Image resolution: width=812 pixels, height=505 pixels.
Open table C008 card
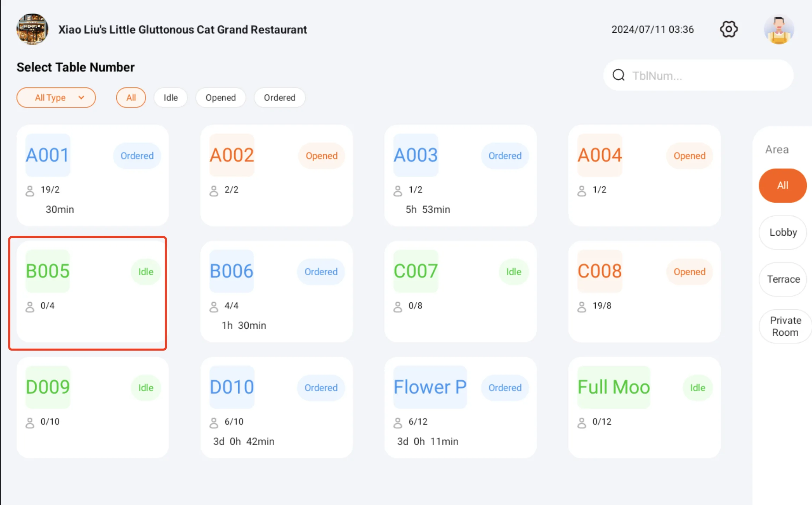pyautogui.click(x=644, y=291)
